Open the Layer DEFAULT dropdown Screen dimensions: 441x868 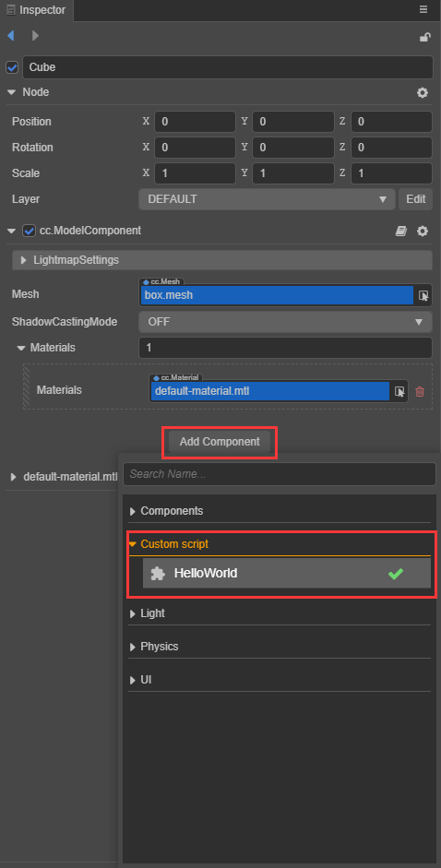(x=267, y=199)
